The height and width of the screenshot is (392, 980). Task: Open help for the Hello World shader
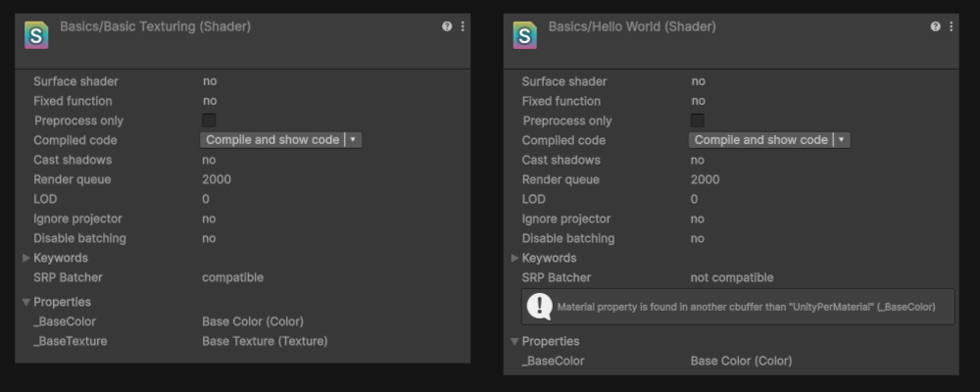click(935, 26)
